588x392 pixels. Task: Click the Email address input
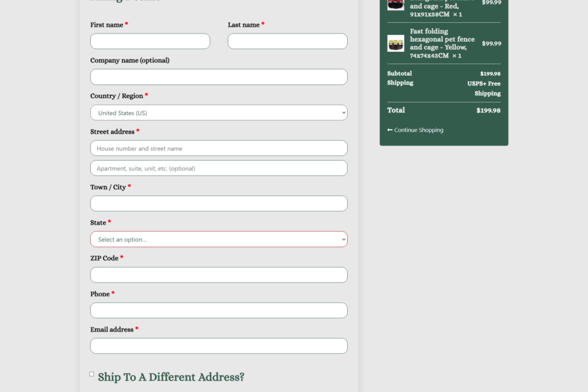219,346
